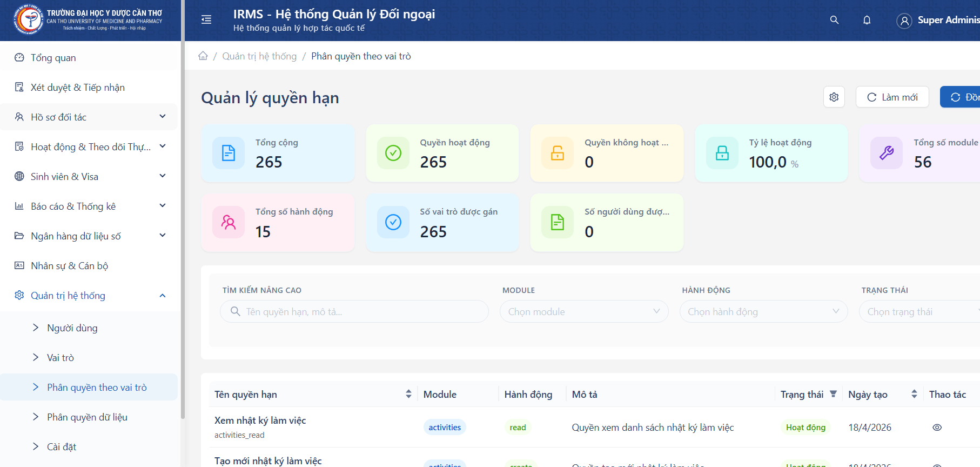The height and width of the screenshot is (467, 980).
Task: Click the Tổng cộng document icon
Action: pyautogui.click(x=229, y=153)
